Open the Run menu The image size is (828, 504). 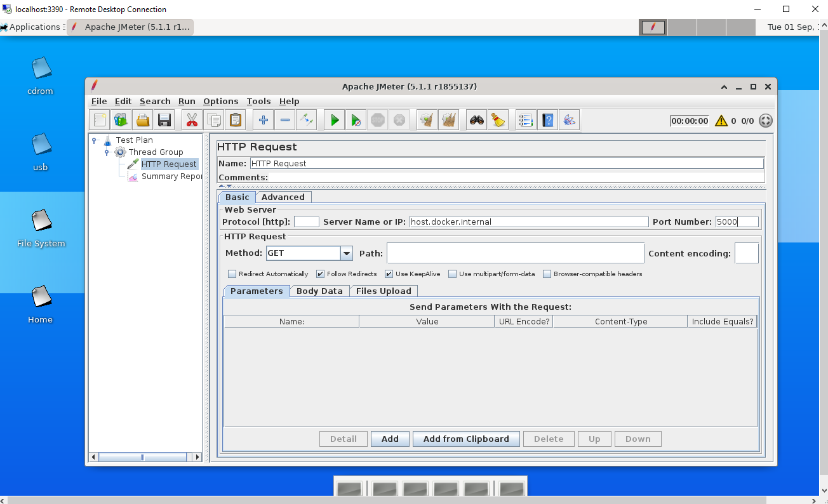[x=187, y=102]
